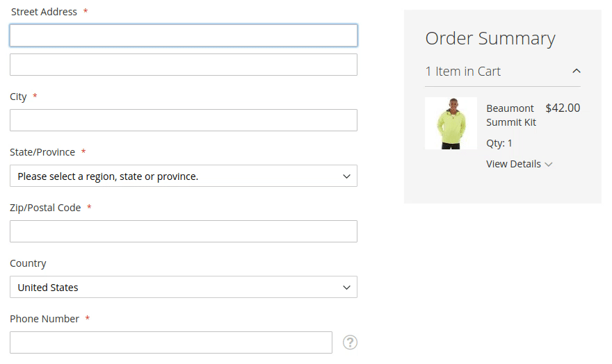This screenshot has width=612, height=364.
Task: Click the Beaumont Summit Kit product name
Action: click(x=511, y=115)
